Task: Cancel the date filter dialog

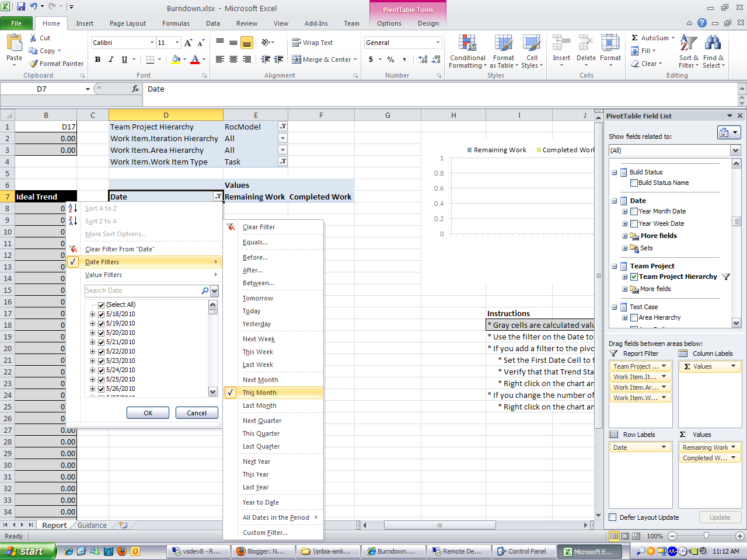Action: tap(197, 412)
